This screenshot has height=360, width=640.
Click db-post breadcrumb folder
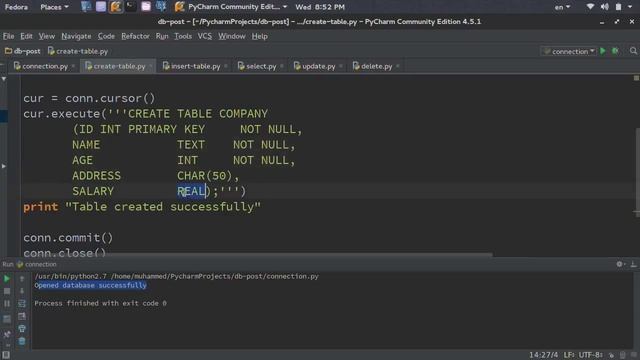coord(22,51)
